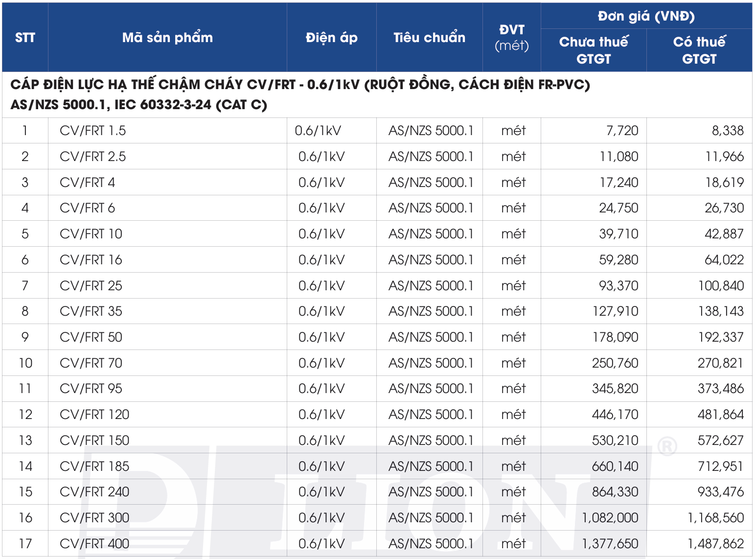Screen dimensions: 756x559
Task: Click the Chưa thuế GTGT sub-header
Action: coord(594,50)
